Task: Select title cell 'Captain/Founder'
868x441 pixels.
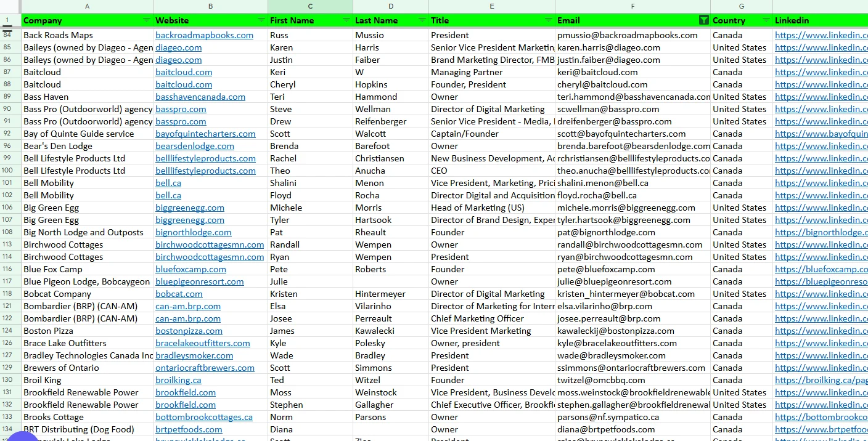Action: click(x=492, y=134)
